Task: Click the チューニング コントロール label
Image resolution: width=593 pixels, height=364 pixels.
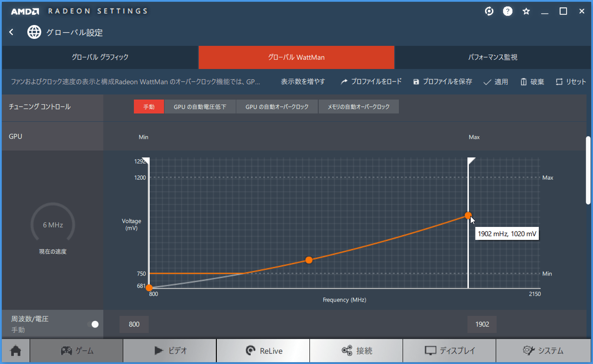Action: click(40, 107)
